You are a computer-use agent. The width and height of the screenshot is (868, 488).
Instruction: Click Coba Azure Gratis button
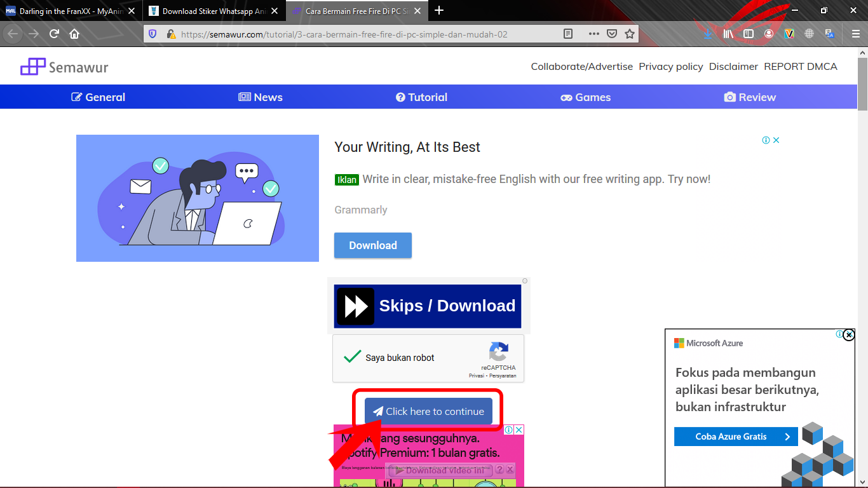[x=736, y=437]
